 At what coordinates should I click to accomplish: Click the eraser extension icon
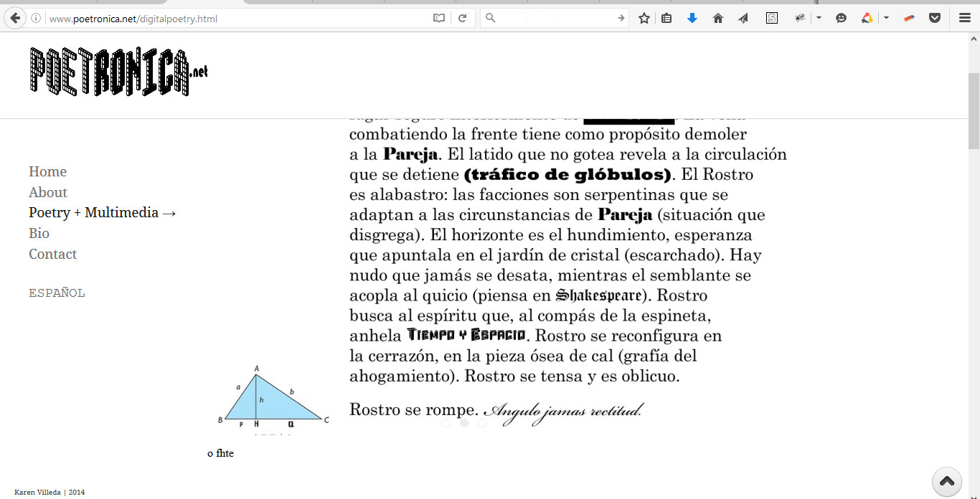(x=909, y=19)
